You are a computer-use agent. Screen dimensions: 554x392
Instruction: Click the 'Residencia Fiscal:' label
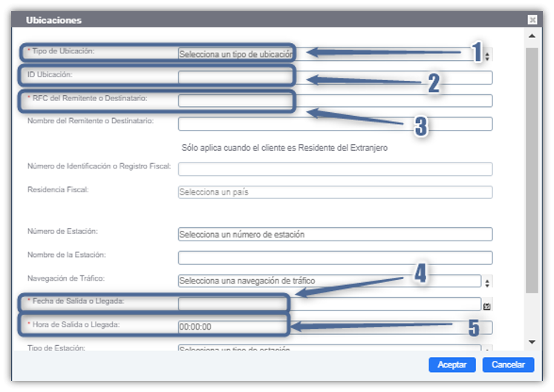pos(58,189)
